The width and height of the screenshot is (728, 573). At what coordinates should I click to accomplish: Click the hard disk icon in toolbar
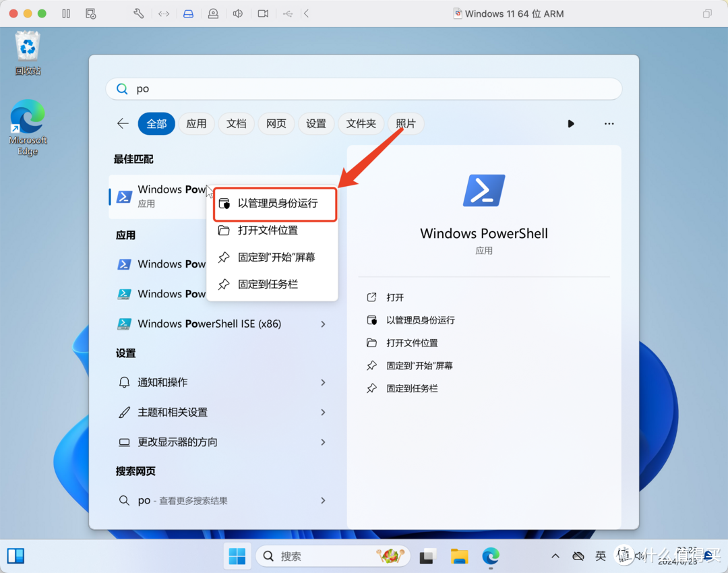(188, 14)
